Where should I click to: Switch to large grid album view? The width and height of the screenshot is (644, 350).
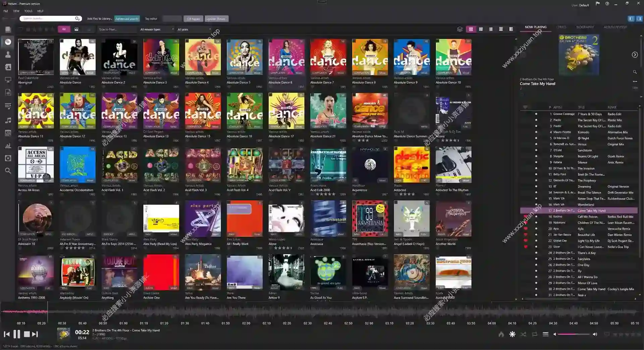coord(481,29)
